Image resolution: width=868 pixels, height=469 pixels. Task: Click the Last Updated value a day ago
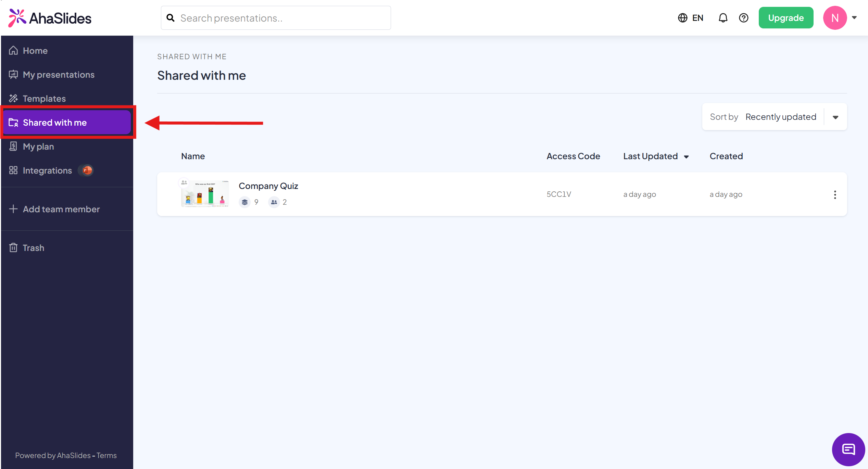click(x=640, y=194)
